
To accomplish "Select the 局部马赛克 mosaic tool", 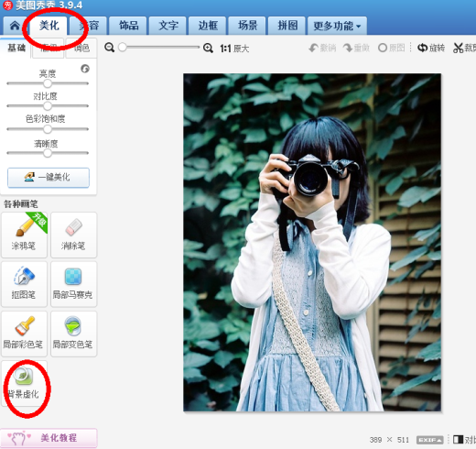I will [73, 284].
